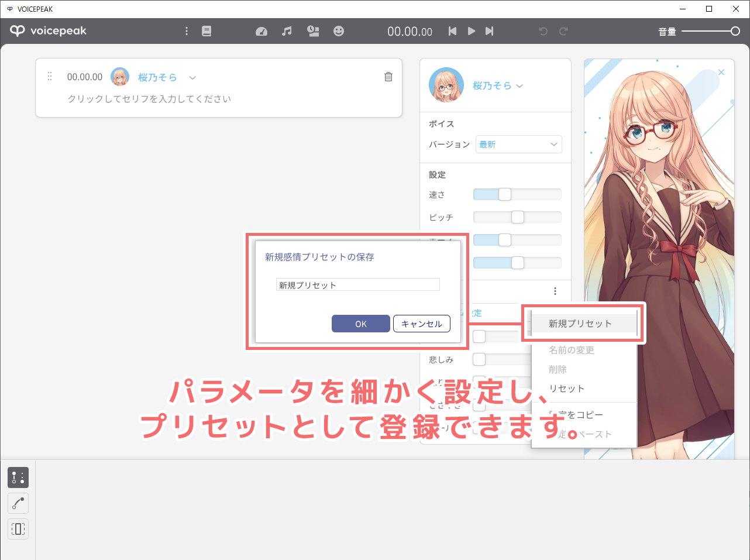Click large 桜乃そら avatar in settings panel
This screenshot has height=560, width=750.
point(446,85)
